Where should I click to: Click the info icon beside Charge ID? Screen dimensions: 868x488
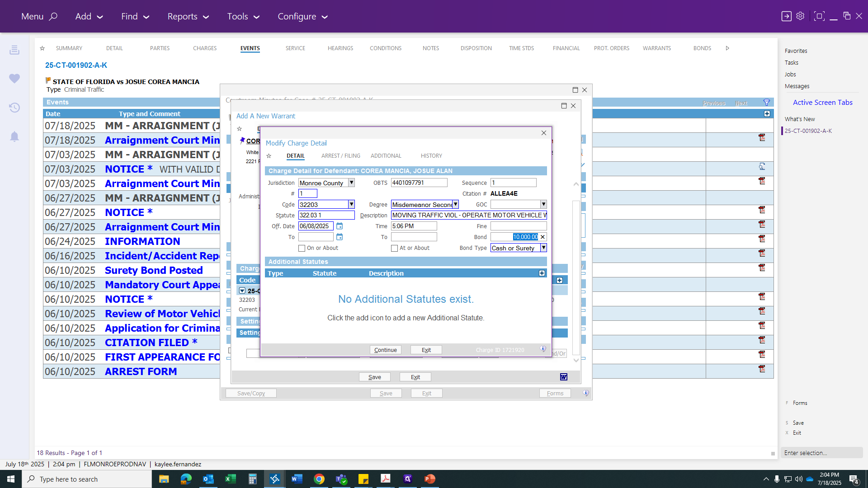[x=543, y=349]
